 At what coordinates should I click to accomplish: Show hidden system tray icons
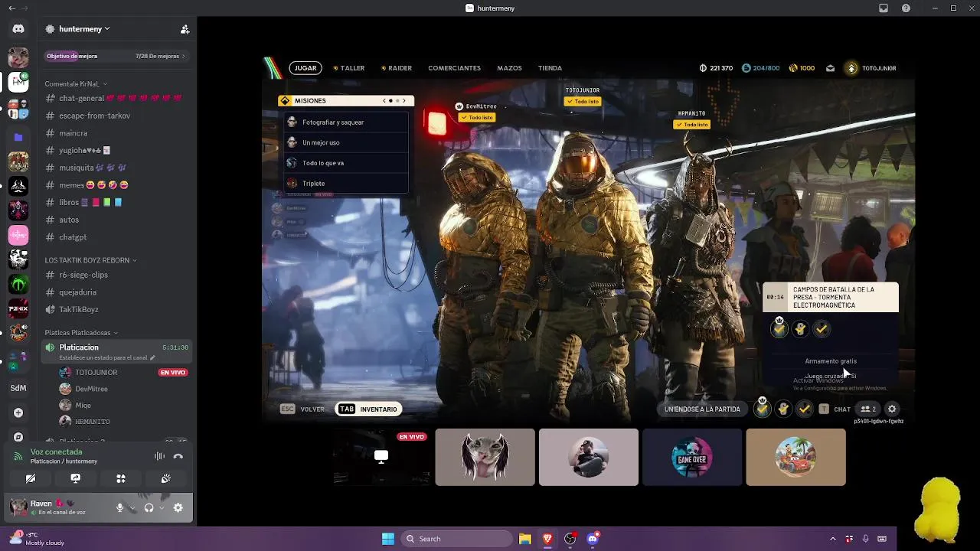point(833,539)
